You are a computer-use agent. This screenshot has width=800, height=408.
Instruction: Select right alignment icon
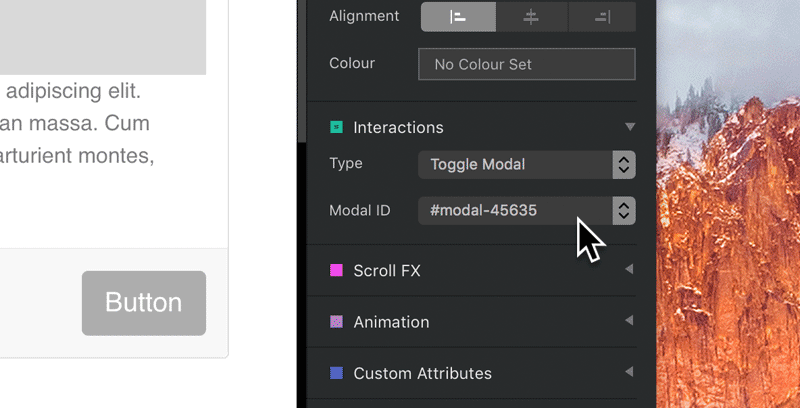pos(602,17)
